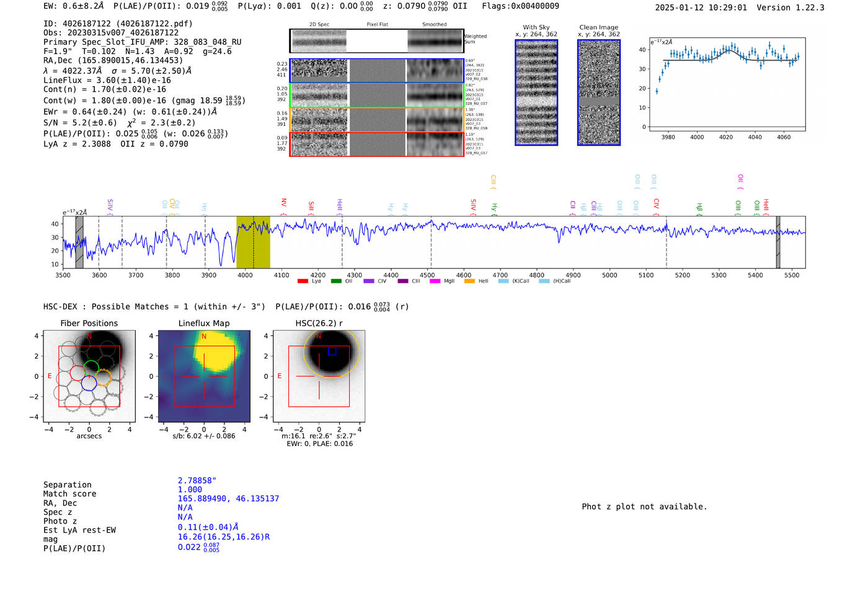Viewport: 868px width, 591px height.
Task: Click the Weighted Sum 2D spectrum strip
Action: pos(376,41)
